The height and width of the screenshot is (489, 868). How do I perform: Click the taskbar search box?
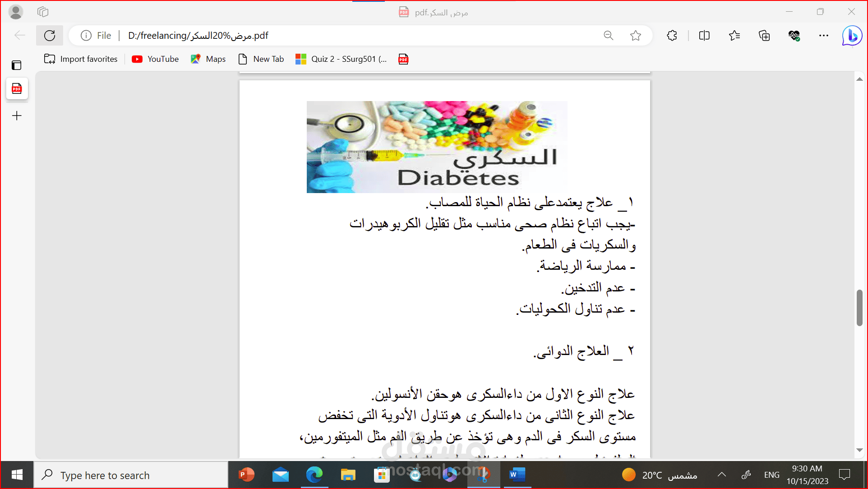coord(131,475)
